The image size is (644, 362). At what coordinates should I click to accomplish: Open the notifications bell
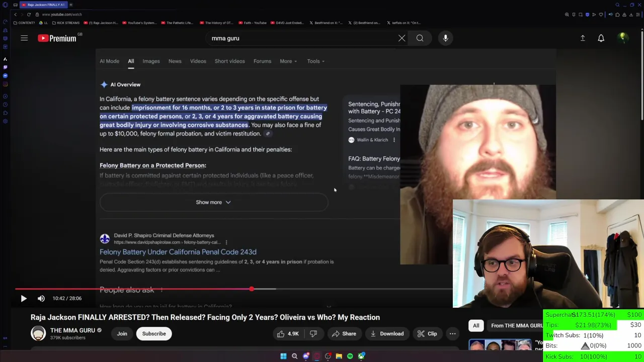coord(601,38)
